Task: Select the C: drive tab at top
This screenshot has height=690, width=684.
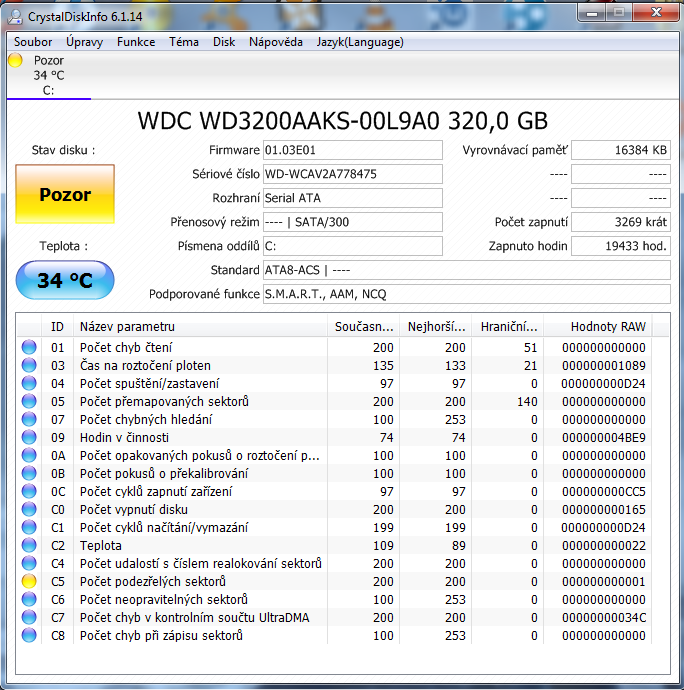Action: (48, 76)
